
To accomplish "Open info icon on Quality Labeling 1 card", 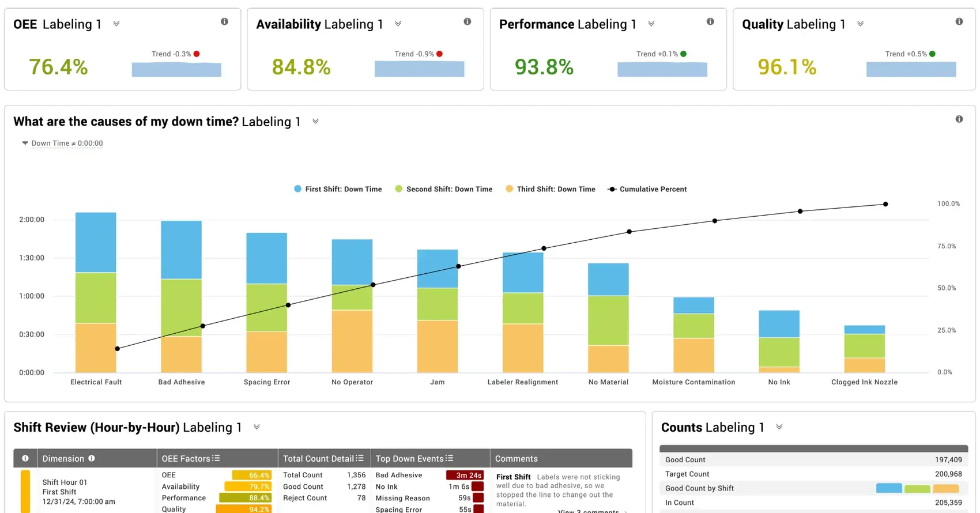I will click(959, 21).
